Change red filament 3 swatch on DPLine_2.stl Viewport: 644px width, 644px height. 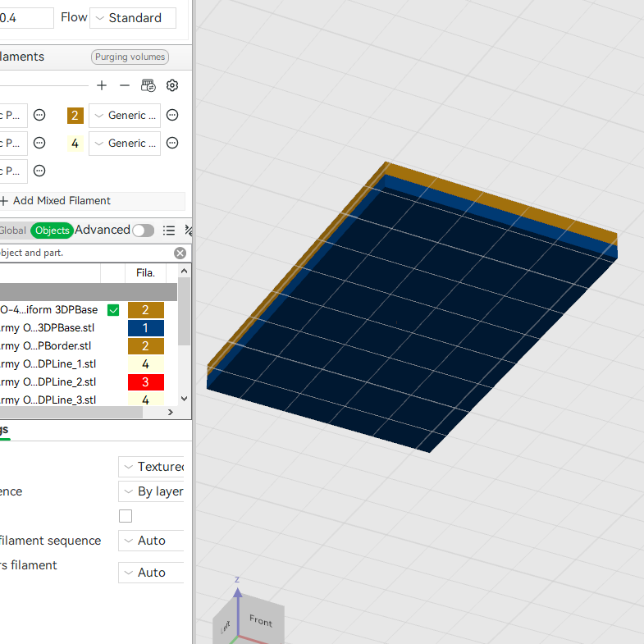pyautogui.click(x=146, y=382)
